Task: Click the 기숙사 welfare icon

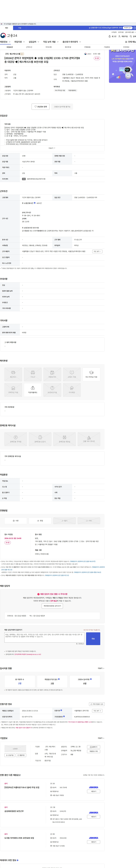Action: coord(33,374)
